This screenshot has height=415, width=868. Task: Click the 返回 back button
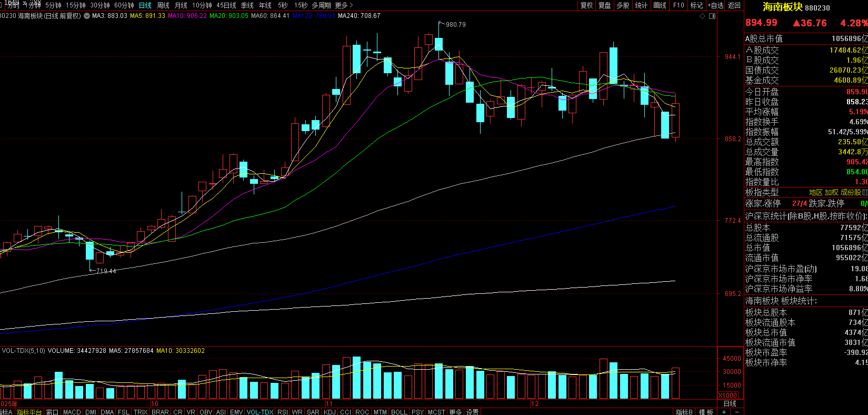pos(734,5)
